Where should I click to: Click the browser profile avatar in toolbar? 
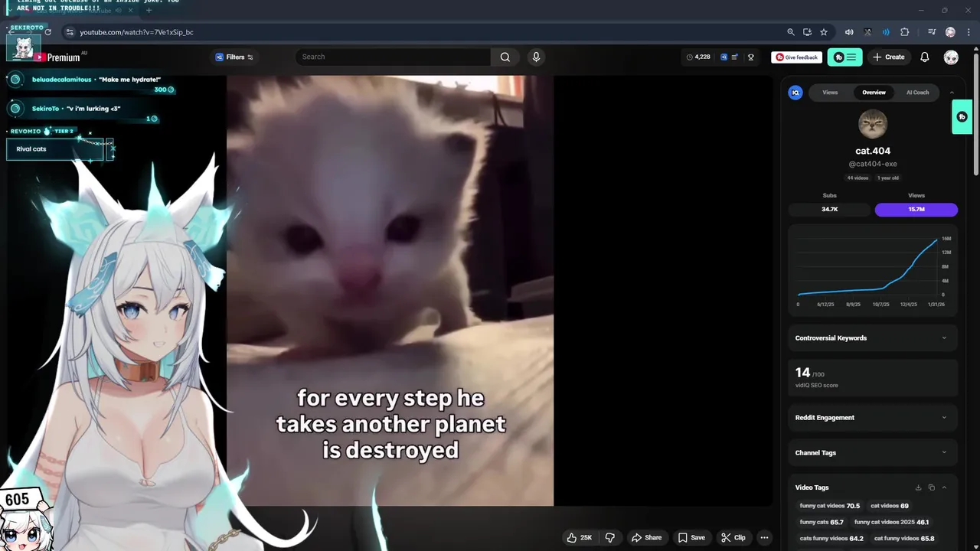[950, 32]
